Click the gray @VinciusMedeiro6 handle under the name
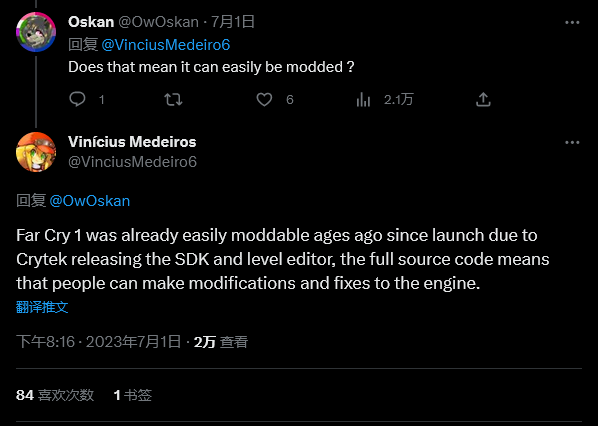This screenshot has height=426, width=598. point(132,162)
